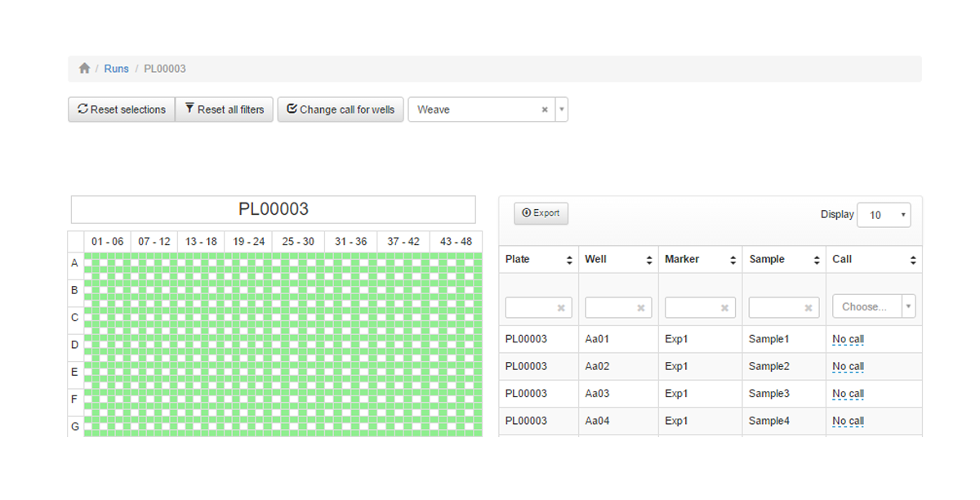Click the x icon in the Well filter box
Viewport: 980px width, 500px height.
(642, 307)
